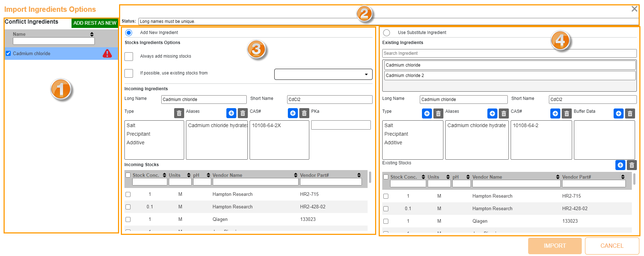Delete existing ingredient CAS# with trash icon
644x256 pixels.
[x=567, y=113]
